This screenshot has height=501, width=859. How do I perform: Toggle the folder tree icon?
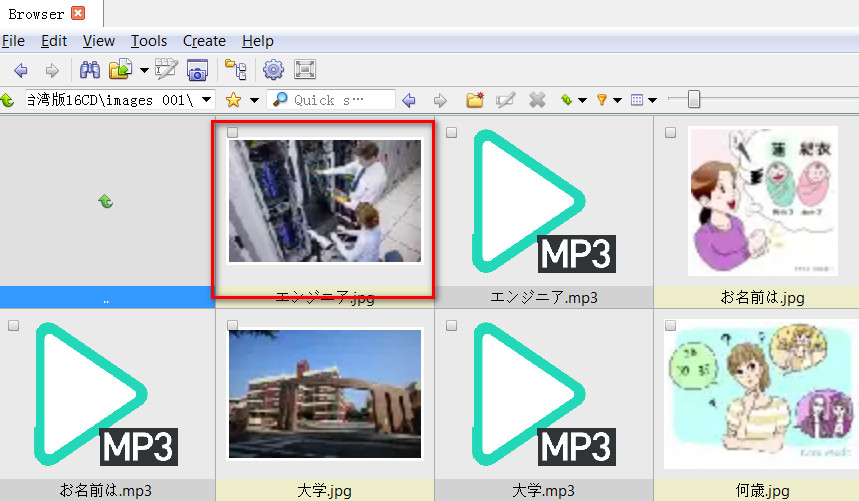tap(235, 70)
